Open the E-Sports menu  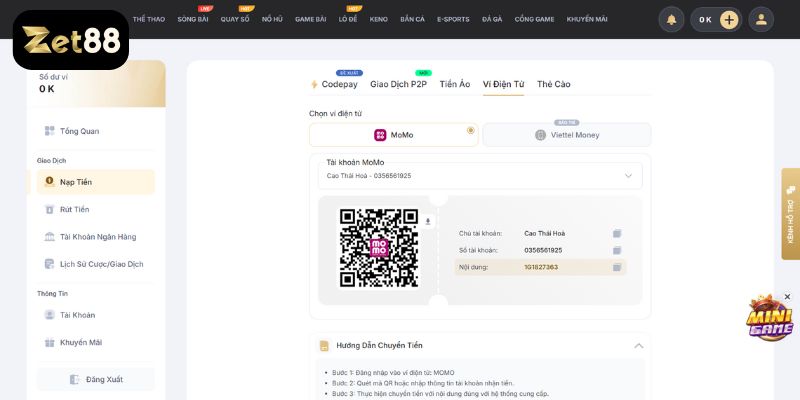(453, 19)
